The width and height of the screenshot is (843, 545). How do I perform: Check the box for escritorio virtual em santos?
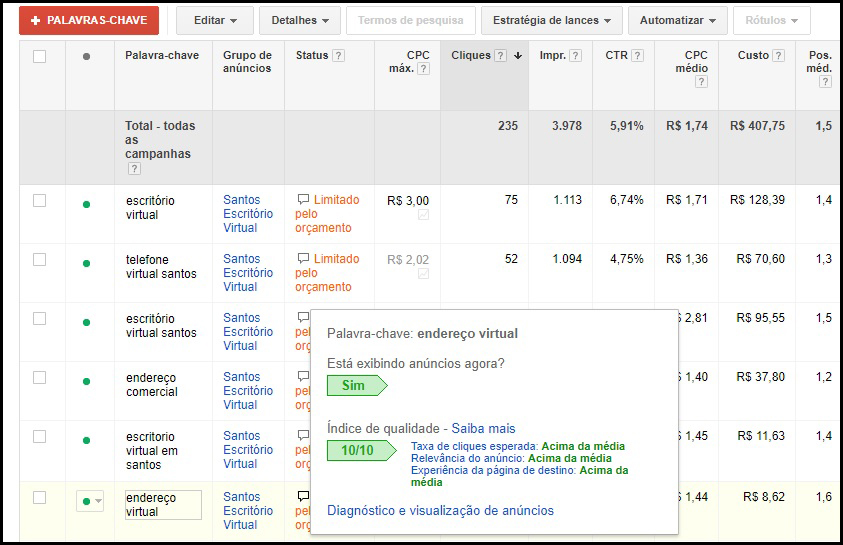pyautogui.click(x=39, y=436)
